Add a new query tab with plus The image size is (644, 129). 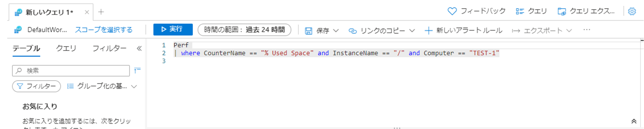point(101,12)
